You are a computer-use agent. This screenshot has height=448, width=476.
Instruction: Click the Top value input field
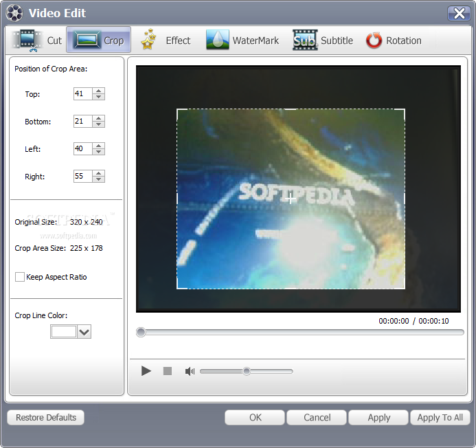[x=83, y=94]
